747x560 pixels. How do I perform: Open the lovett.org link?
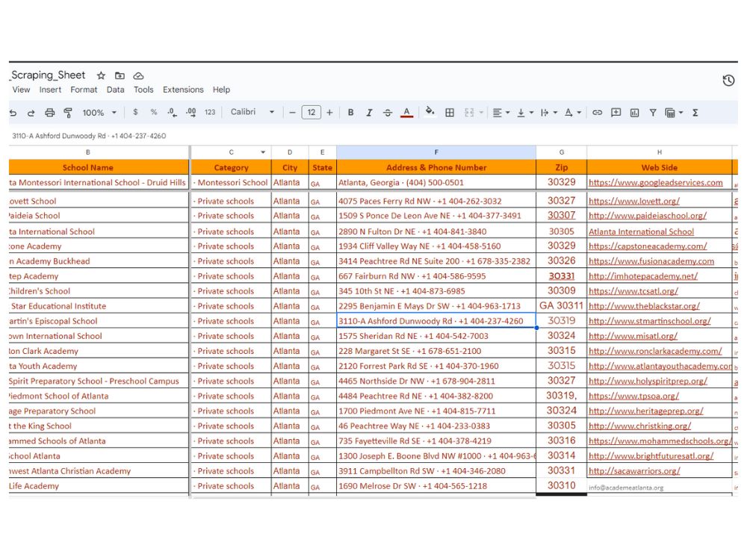634,201
